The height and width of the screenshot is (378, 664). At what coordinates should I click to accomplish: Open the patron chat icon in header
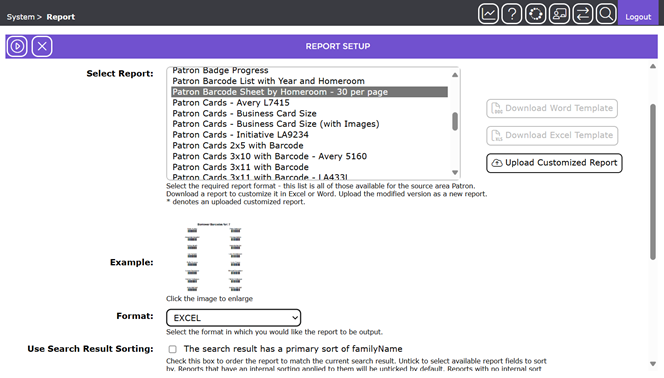(559, 14)
